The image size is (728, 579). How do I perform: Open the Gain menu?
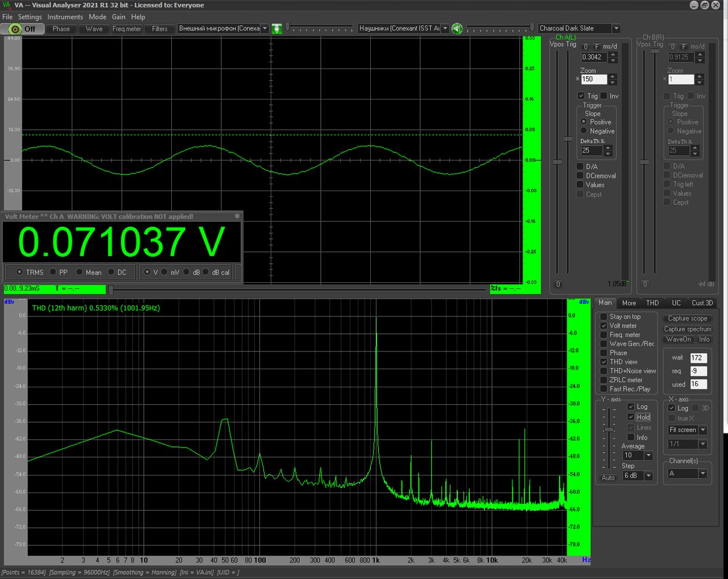[118, 17]
